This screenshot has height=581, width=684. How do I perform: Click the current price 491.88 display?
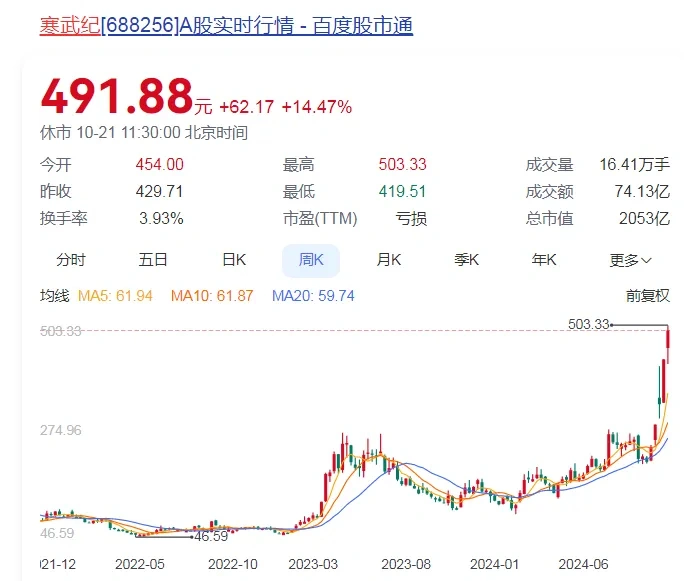(116, 98)
